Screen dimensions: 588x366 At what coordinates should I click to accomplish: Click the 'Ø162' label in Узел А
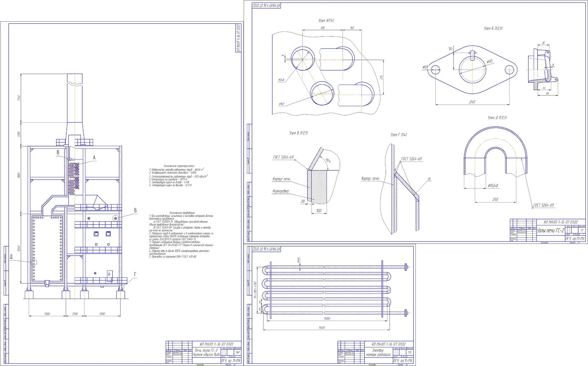(x=282, y=104)
